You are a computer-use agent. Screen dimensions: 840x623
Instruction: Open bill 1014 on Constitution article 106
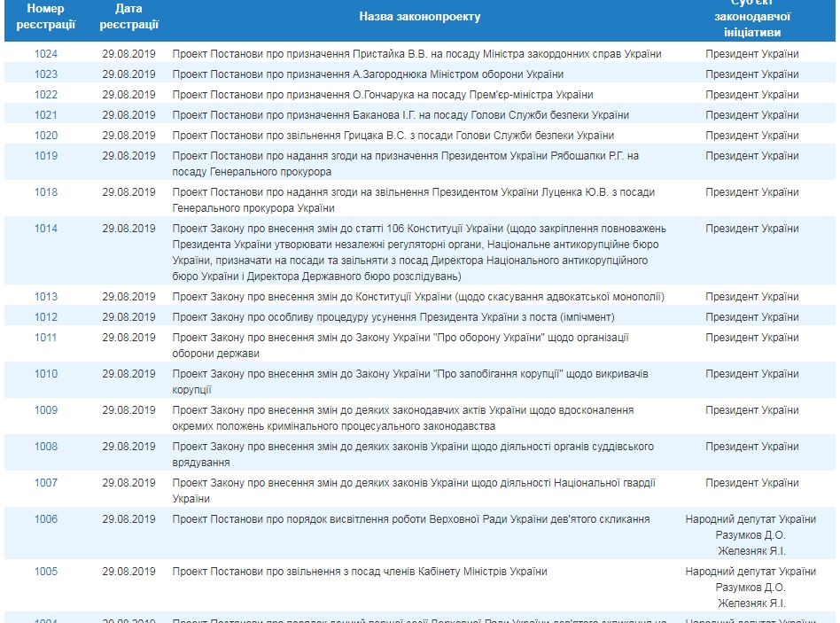click(x=46, y=229)
